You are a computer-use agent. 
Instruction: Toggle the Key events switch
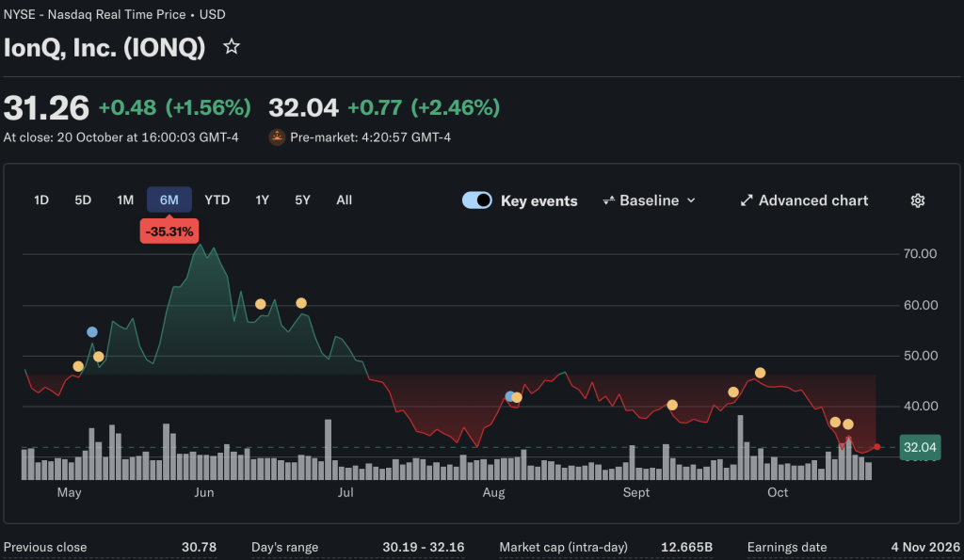click(x=477, y=200)
